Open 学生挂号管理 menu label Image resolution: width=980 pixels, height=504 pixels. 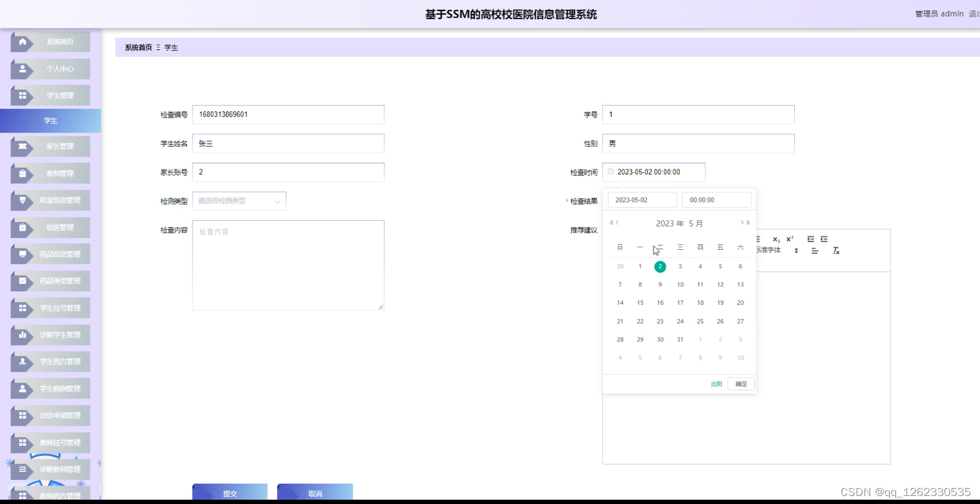tap(60, 308)
